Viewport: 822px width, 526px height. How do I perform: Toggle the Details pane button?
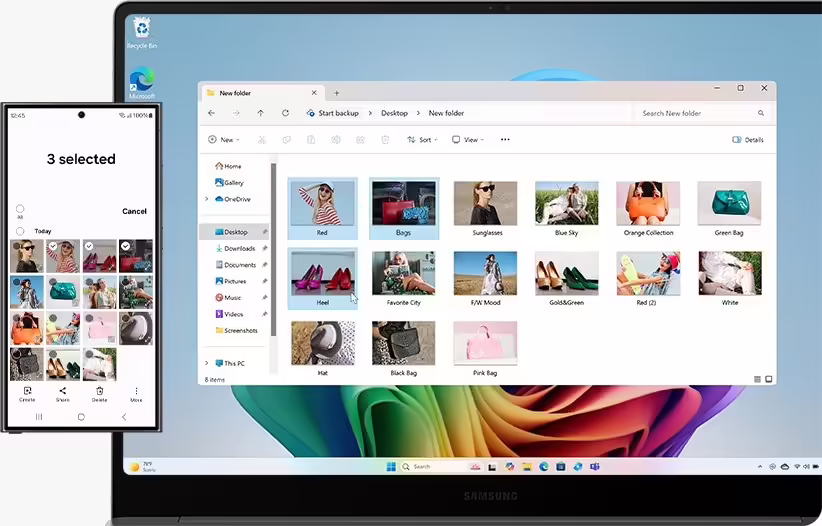pos(748,139)
